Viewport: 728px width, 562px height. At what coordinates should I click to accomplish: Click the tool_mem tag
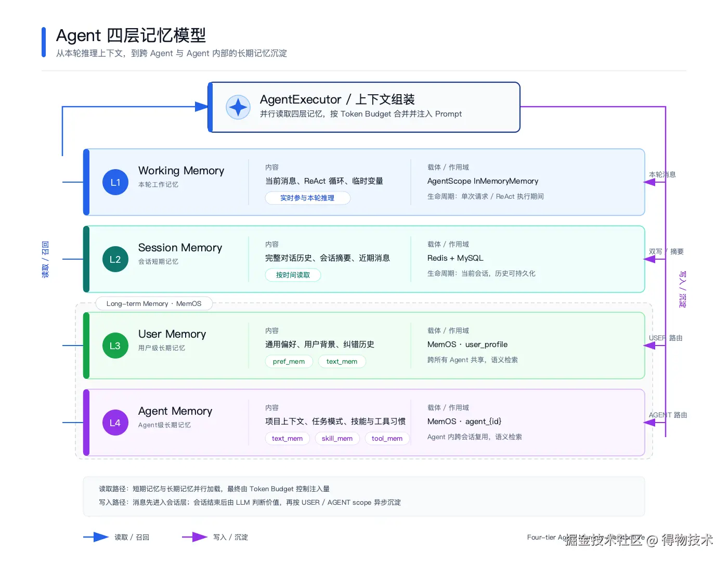tap(387, 439)
